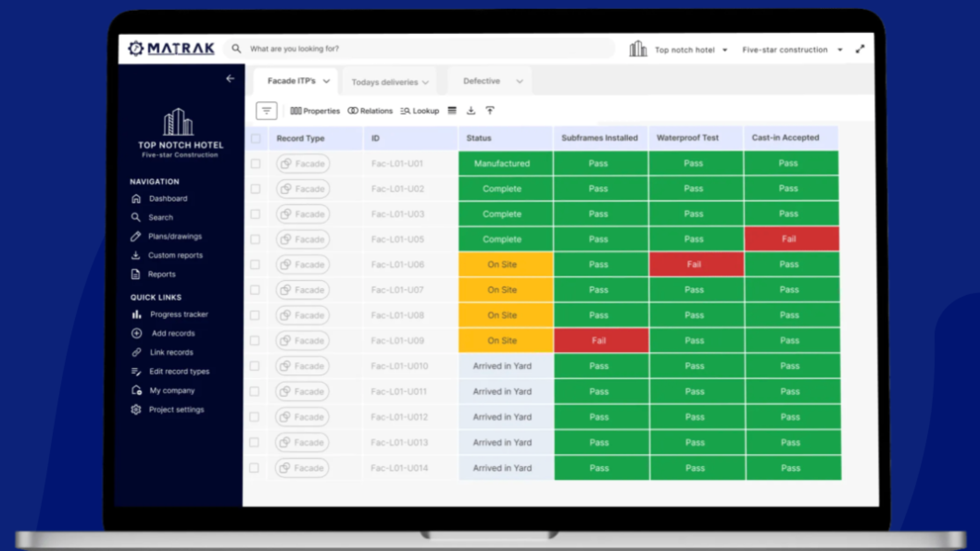Collapse the sidebar with the back arrow

tap(230, 79)
